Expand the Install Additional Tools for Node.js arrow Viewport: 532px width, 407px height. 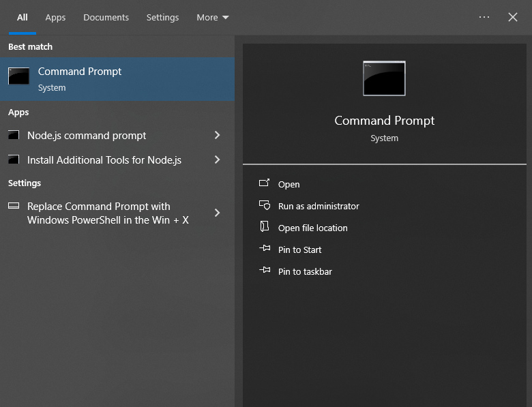[x=218, y=160]
